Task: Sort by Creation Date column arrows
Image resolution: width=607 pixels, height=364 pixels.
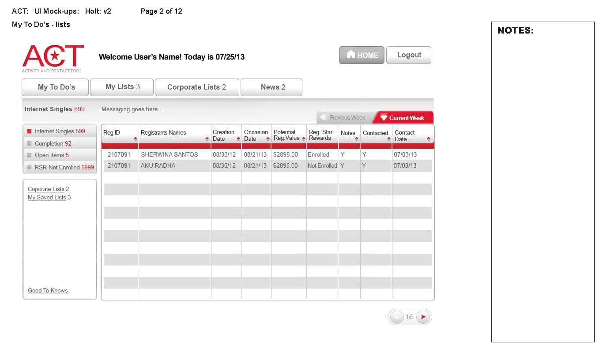Action: point(238,139)
